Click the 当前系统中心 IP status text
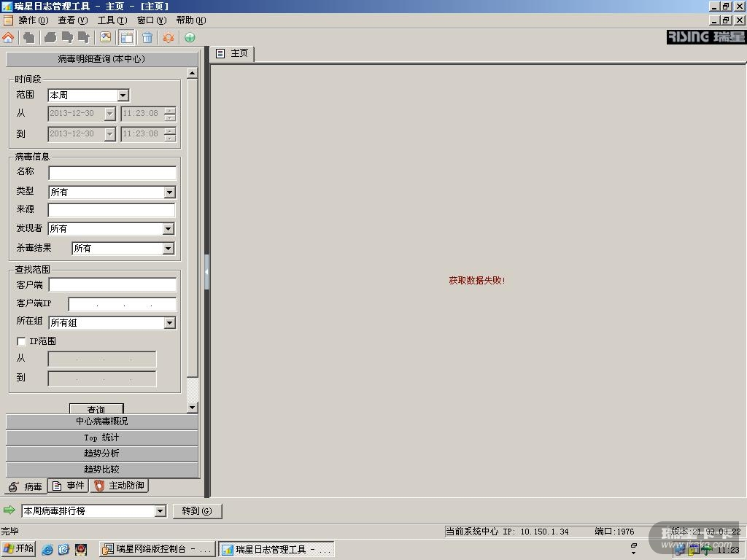The height and width of the screenshot is (560, 747). click(507, 532)
